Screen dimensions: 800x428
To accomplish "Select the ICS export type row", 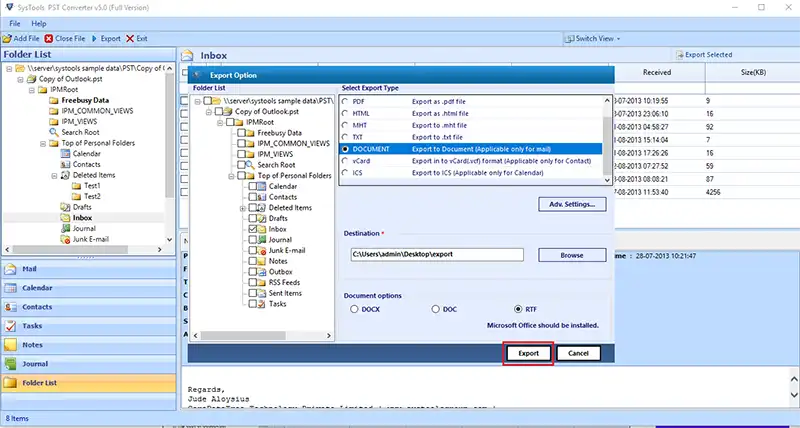I will 470,173.
